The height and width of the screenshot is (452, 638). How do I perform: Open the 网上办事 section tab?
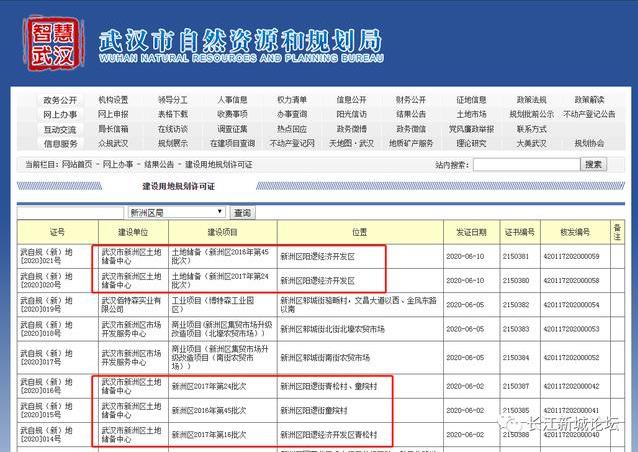pos(60,115)
